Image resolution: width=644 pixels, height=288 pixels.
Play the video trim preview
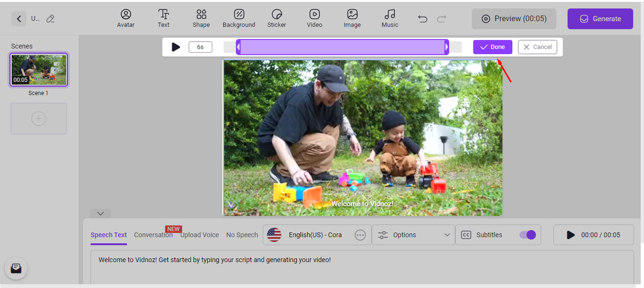pos(176,47)
